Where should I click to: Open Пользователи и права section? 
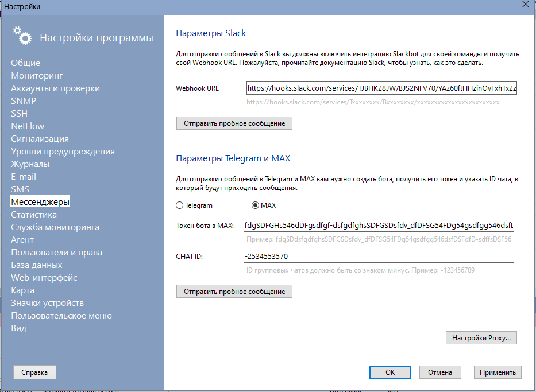56,253
